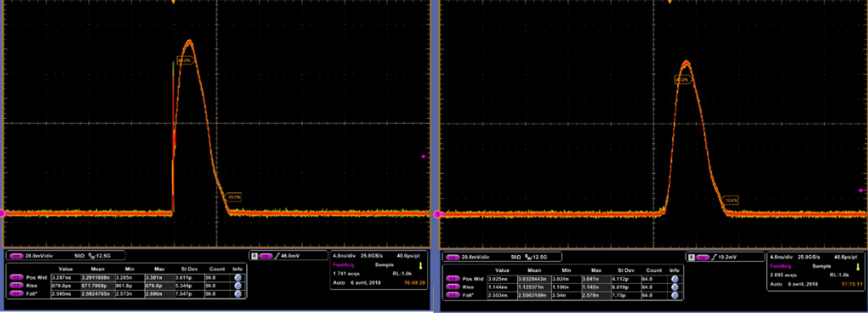Click trigger level readout 19.2mV
Screen dimensions: 868x313
click(x=727, y=257)
